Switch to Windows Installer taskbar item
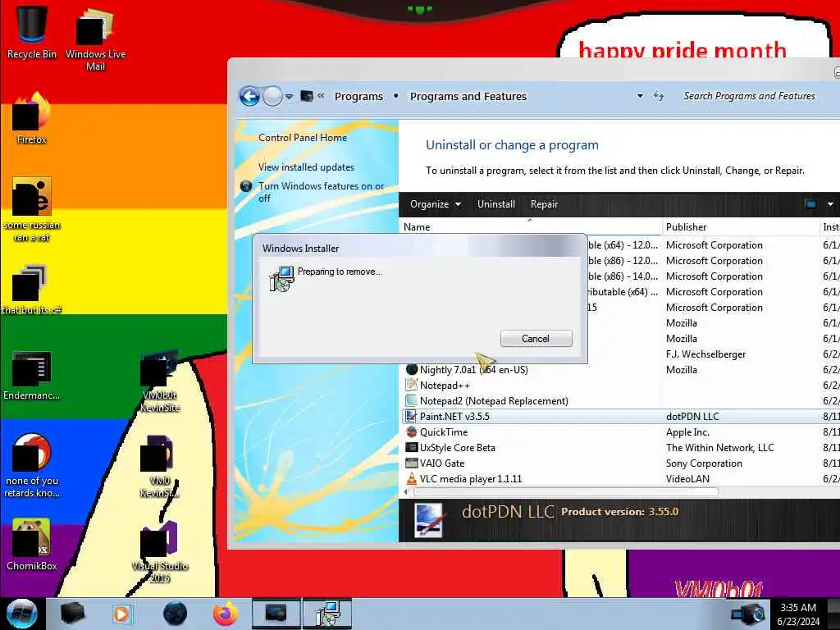Screen dimensions: 840x630 pyautogui.click(x=327, y=614)
